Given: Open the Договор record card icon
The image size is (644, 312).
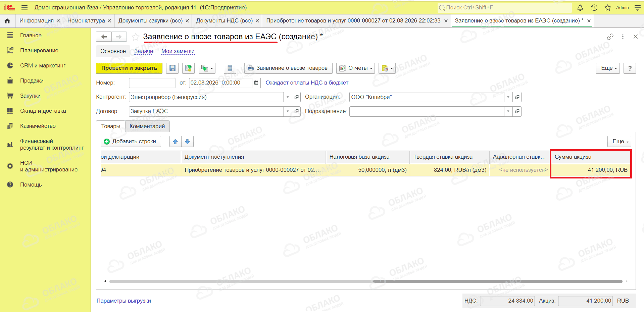Looking at the screenshot, I should point(296,111).
